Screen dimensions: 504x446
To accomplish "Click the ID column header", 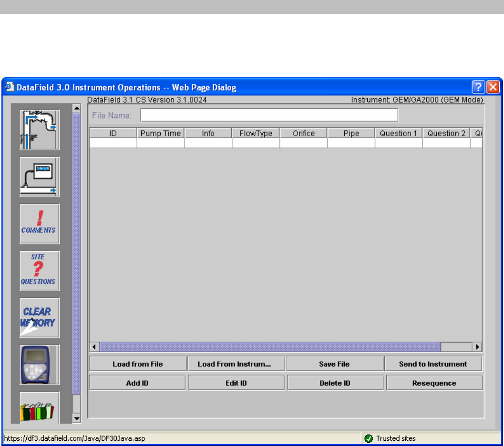I will tap(113, 133).
